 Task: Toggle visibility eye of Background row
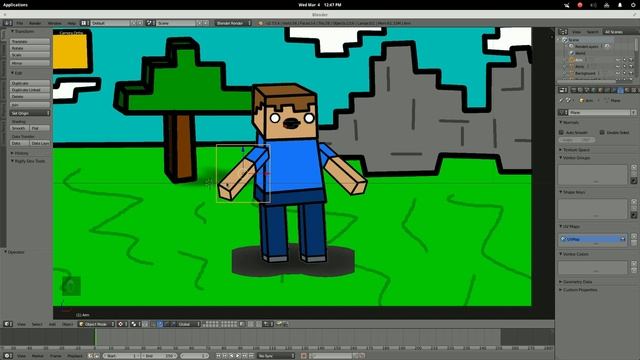tap(618, 73)
